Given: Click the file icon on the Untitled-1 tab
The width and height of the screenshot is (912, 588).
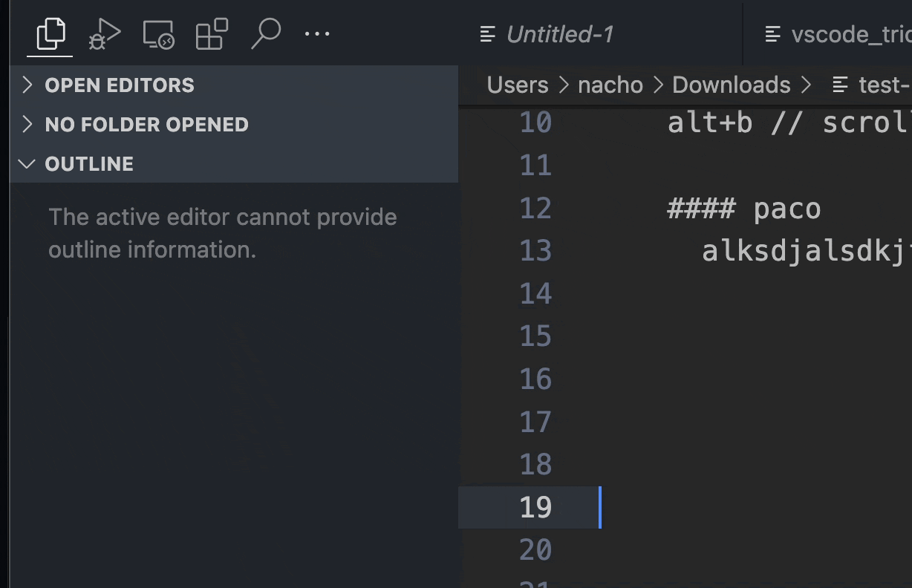Looking at the screenshot, I should 486,33.
